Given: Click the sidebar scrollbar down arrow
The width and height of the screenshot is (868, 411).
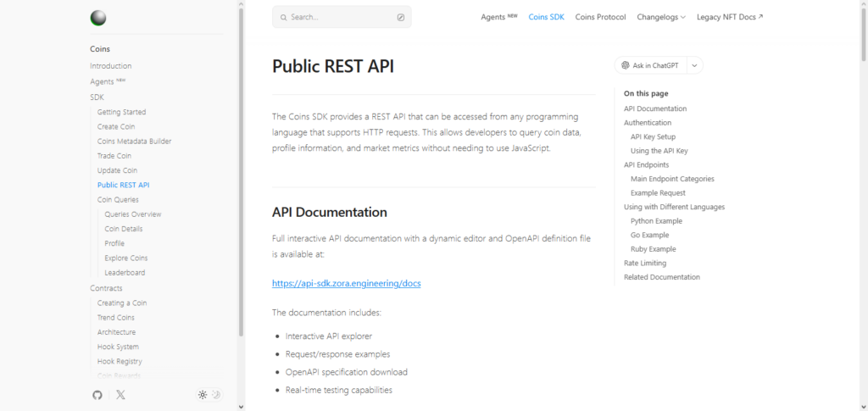Looking at the screenshot, I should point(241,407).
